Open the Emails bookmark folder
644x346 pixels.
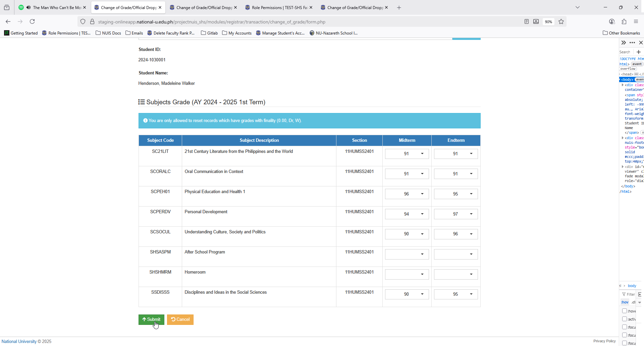(134, 33)
